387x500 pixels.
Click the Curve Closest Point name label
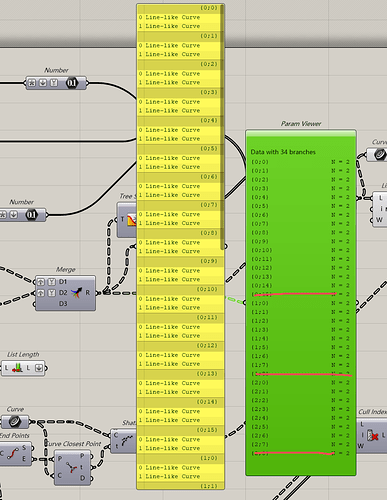[x=73, y=444]
